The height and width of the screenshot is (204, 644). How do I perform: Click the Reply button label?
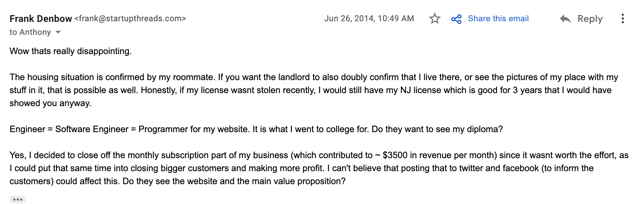tap(590, 19)
